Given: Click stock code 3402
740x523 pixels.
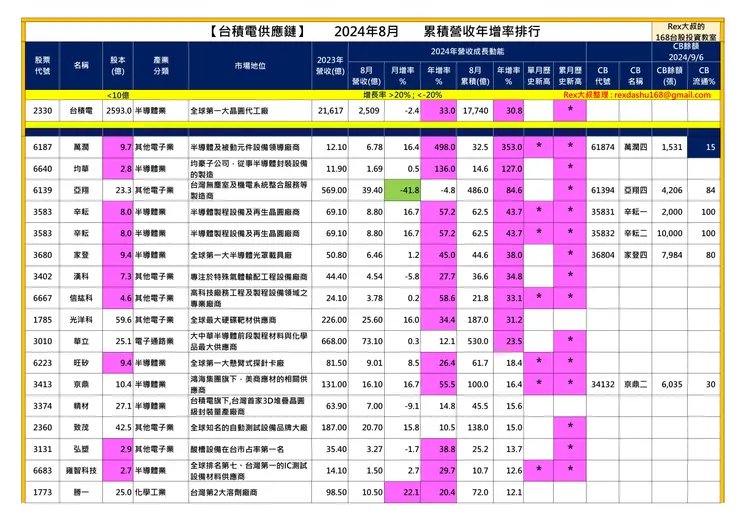Looking at the screenshot, I should (x=42, y=277).
